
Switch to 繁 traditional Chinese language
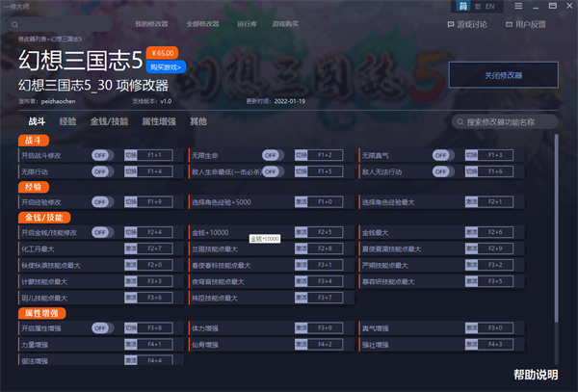pos(478,7)
